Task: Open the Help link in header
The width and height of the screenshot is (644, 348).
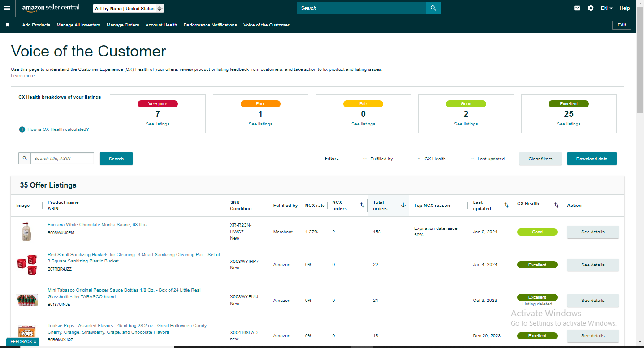Action: tap(625, 8)
